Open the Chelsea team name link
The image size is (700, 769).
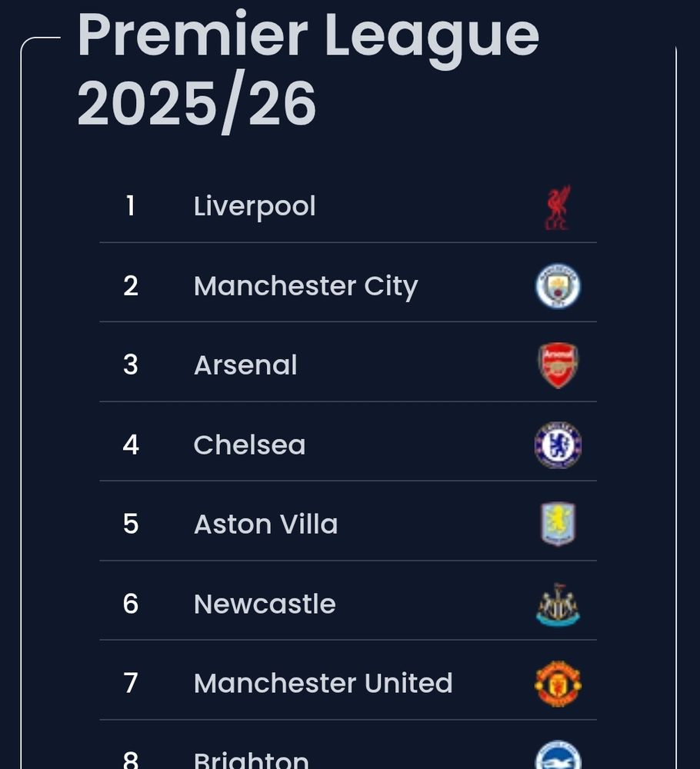(x=249, y=445)
